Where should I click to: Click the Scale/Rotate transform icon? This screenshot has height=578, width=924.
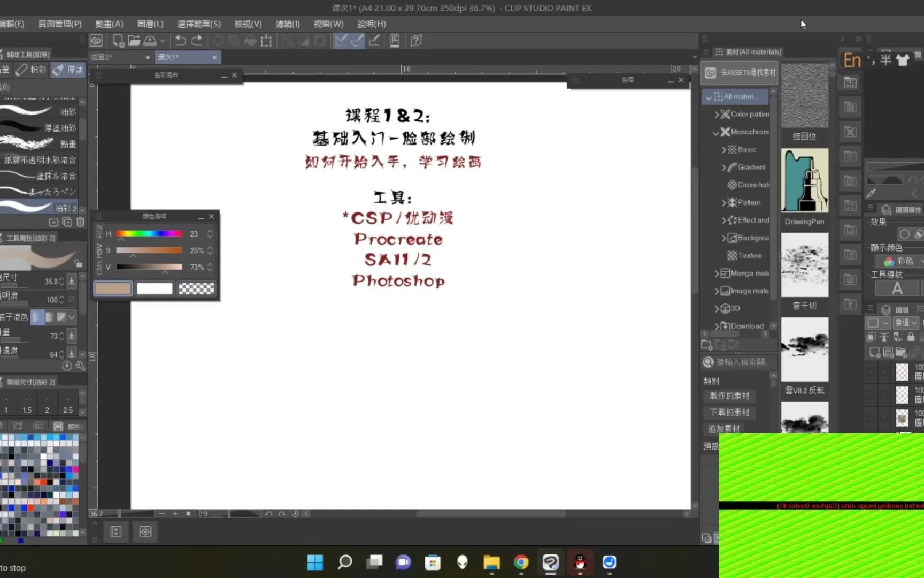(266, 41)
